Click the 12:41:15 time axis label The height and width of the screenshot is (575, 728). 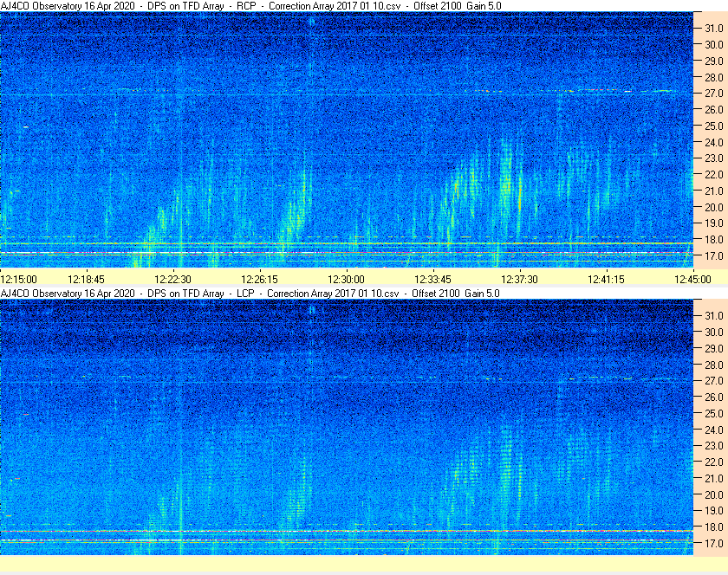[x=606, y=279]
